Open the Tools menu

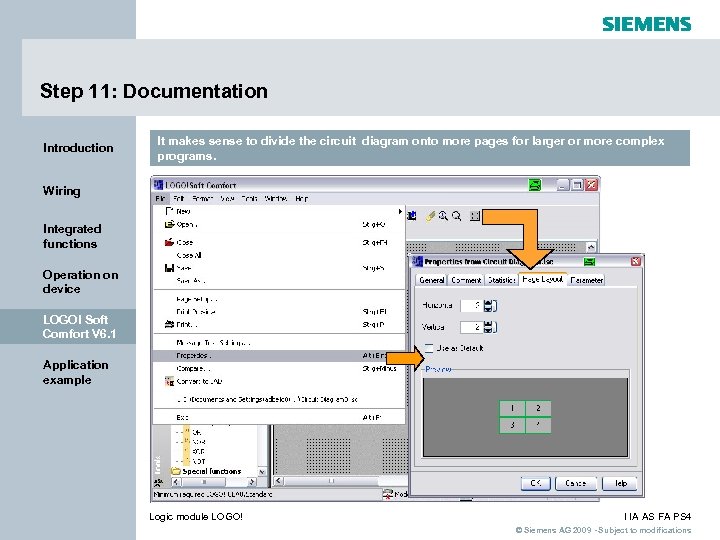249,198
